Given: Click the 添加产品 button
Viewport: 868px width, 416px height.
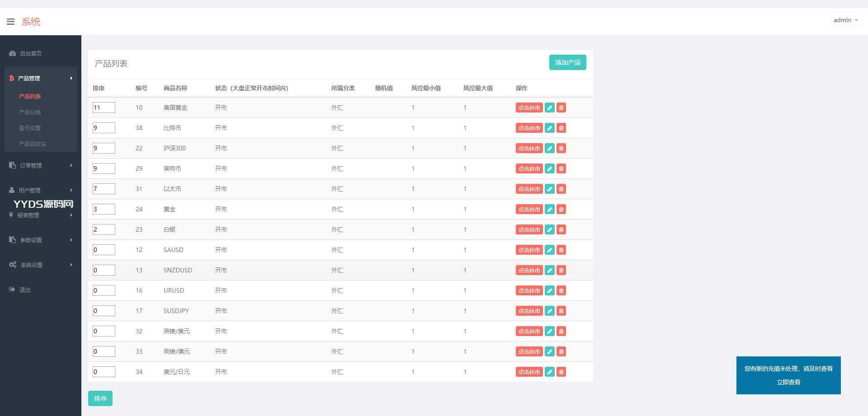Looking at the screenshot, I should (x=567, y=62).
